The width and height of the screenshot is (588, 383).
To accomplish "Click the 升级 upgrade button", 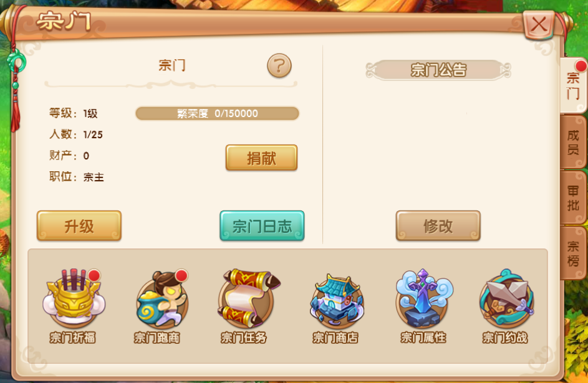I will pyautogui.click(x=79, y=226).
